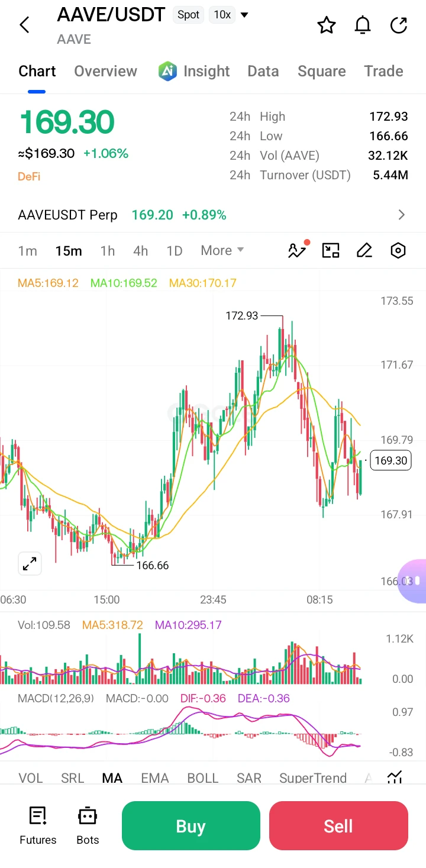This screenshot has height=868, width=426.
Task: Open Bots from bottom bar
Action: pyautogui.click(x=88, y=825)
